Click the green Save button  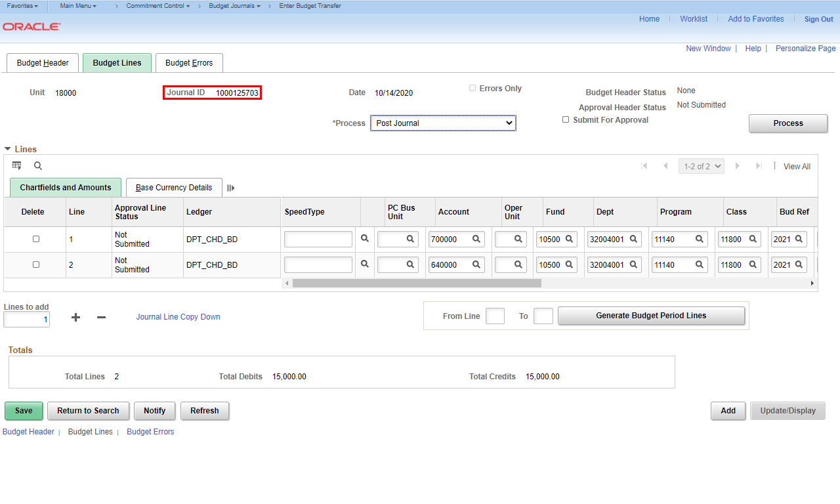click(24, 411)
